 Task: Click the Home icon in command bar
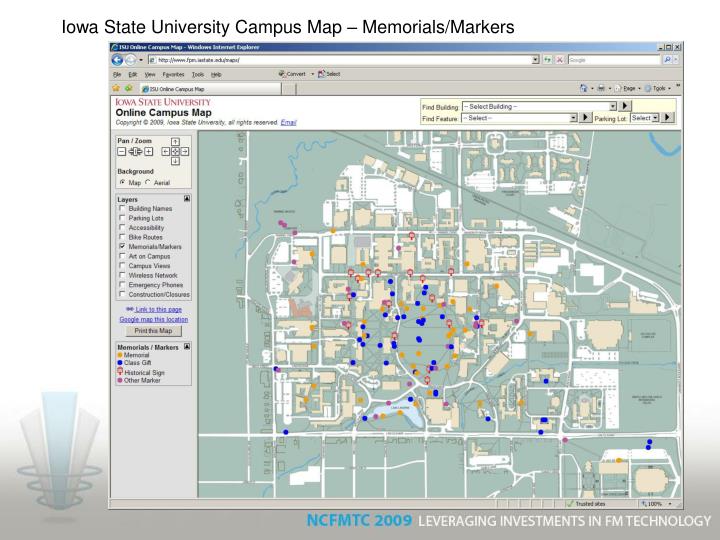click(583, 88)
